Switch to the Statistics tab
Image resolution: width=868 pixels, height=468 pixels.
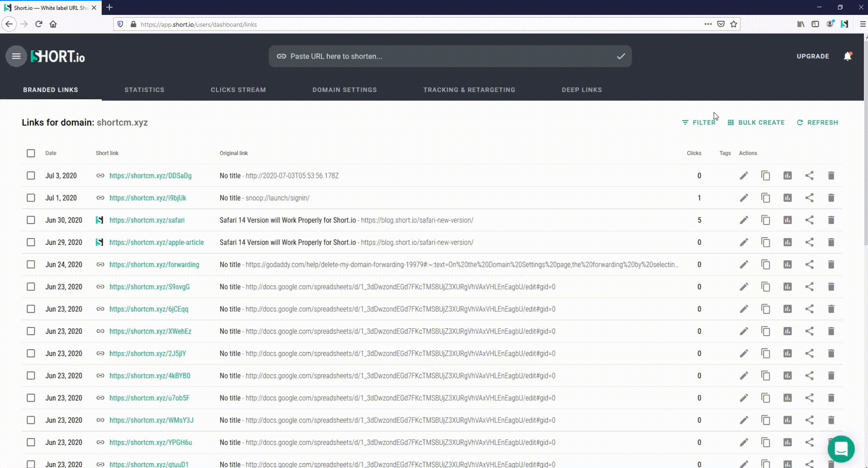pyautogui.click(x=144, y=90)
